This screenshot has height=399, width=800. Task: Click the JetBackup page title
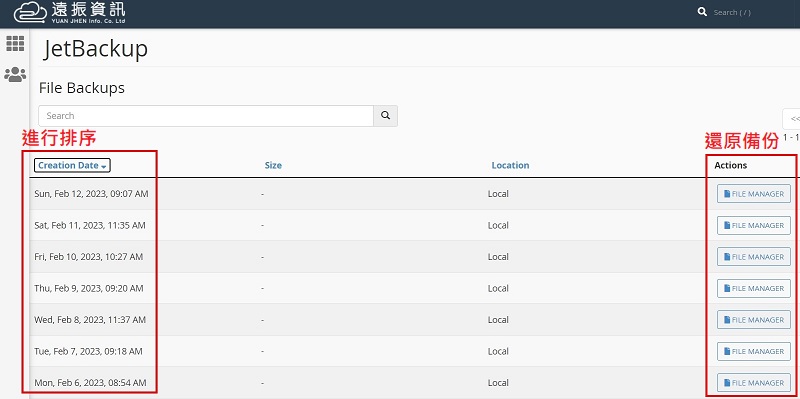coord(95,49)
